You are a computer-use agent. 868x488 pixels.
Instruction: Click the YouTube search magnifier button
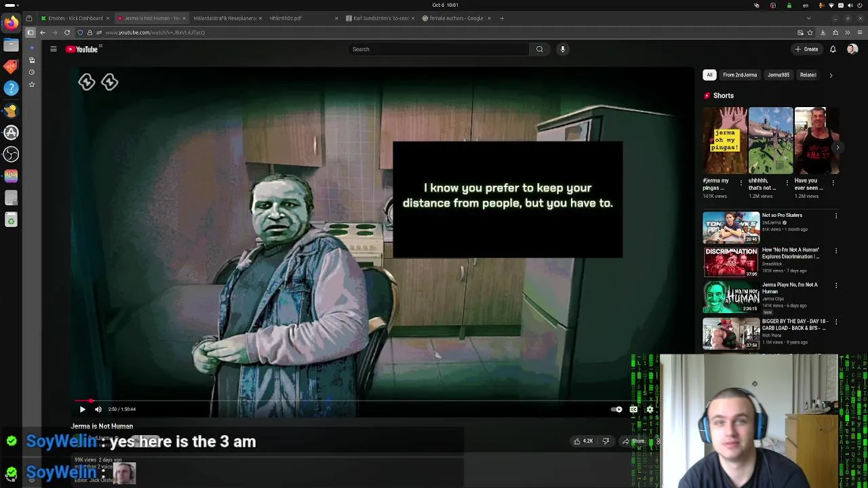[539, 49]
